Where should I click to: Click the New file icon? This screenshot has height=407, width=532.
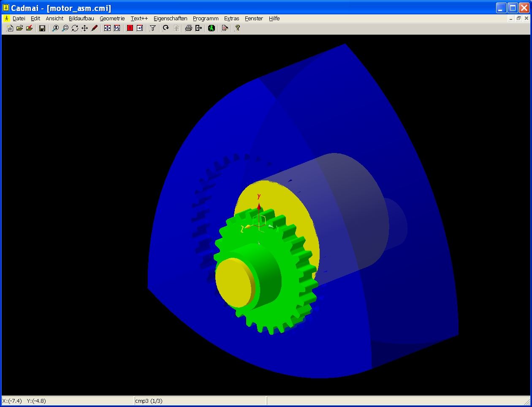click(x=10, y=28)
